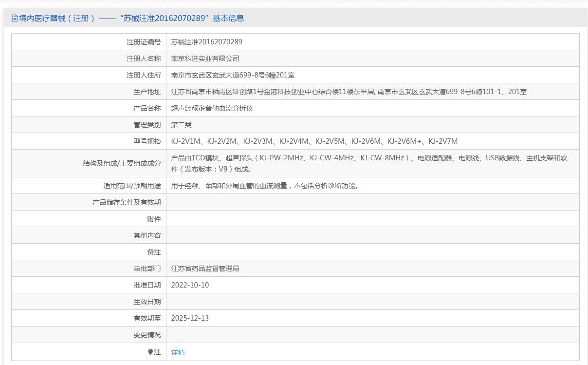Screen dimensions: 588x365
Task: Open the 详情 link
Action: pos(178,352)
